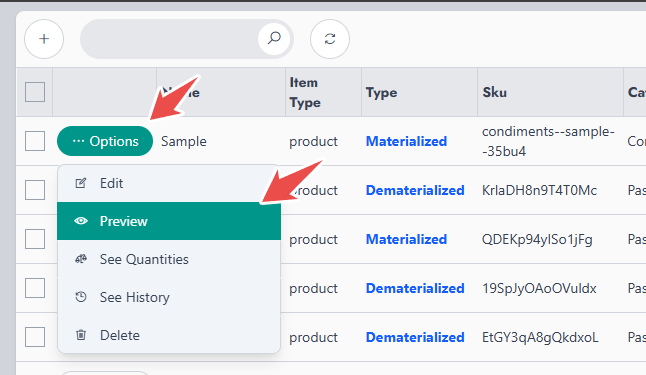This screenshot has width=646, height=375.
Task: Check the box for EtGY3qA8gQkdxoL row
Action: click(35, 337)
